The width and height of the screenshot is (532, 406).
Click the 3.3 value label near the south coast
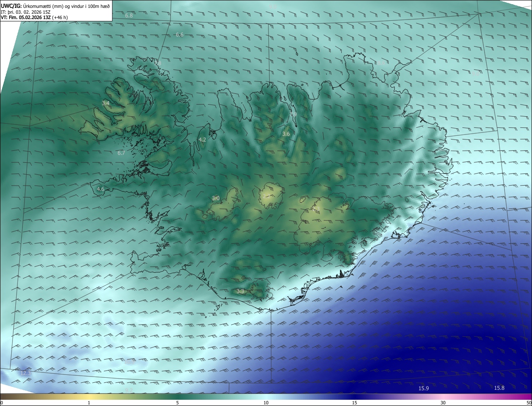(240, 291)
